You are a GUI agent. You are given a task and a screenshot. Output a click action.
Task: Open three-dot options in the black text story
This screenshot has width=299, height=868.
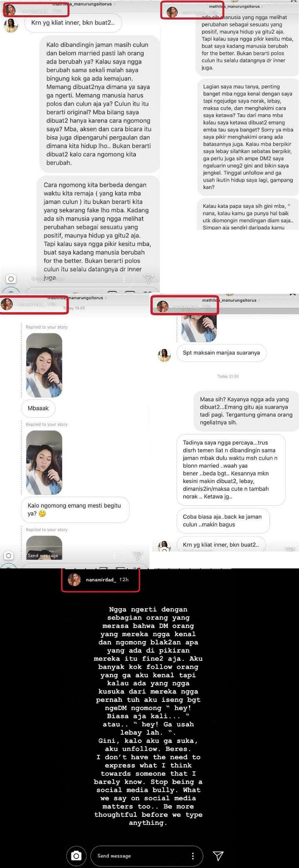pyautogui.click(x=193, y=856)
